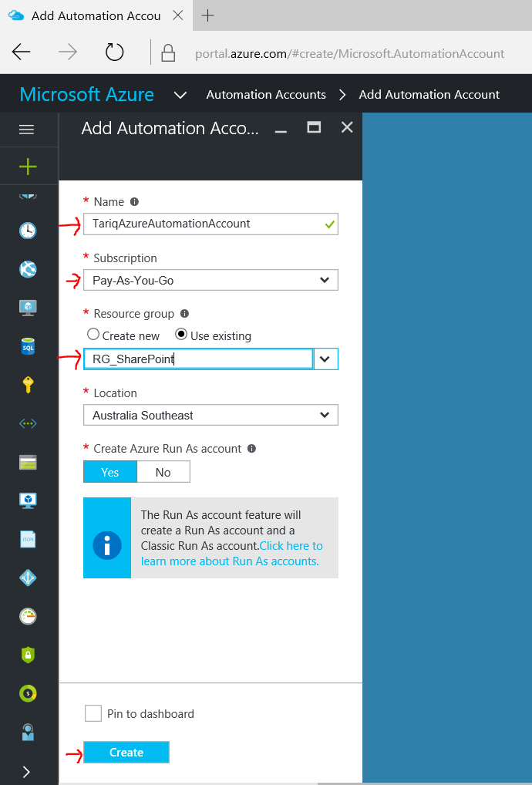Screen dimensions: 532x785
Task: Click Add Automation Account breadcrumb
Action: click(x=429, y=95)
